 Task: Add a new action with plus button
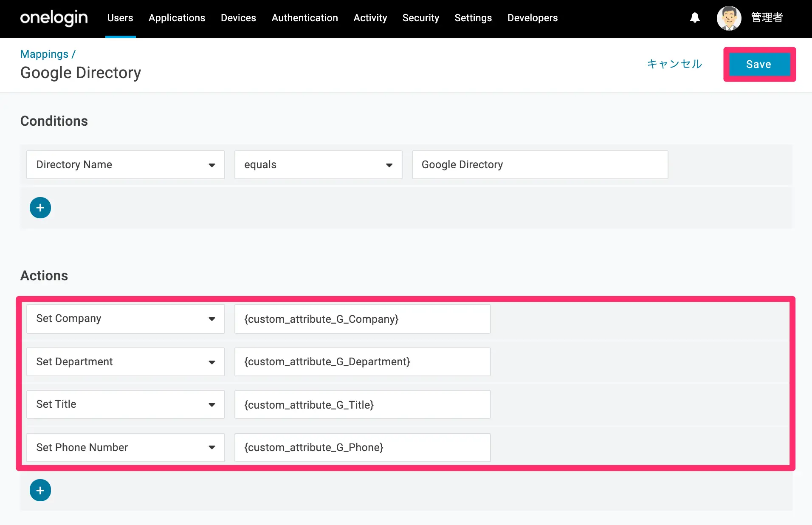tap(40, 491)
